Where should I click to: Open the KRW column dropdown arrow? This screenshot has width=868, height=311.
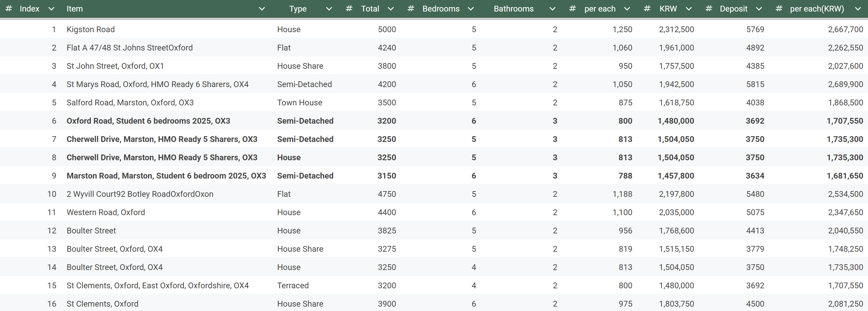click(x=689, y=9)
